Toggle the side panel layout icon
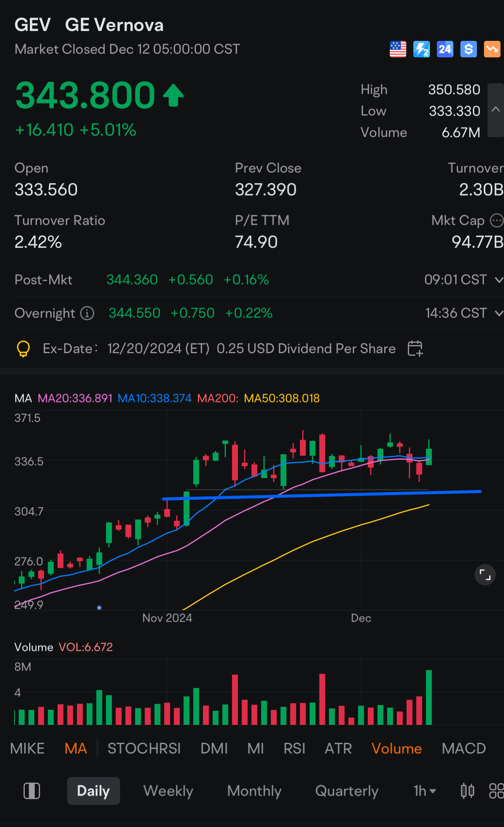The image size is (504, 827). tap(32, 791)
